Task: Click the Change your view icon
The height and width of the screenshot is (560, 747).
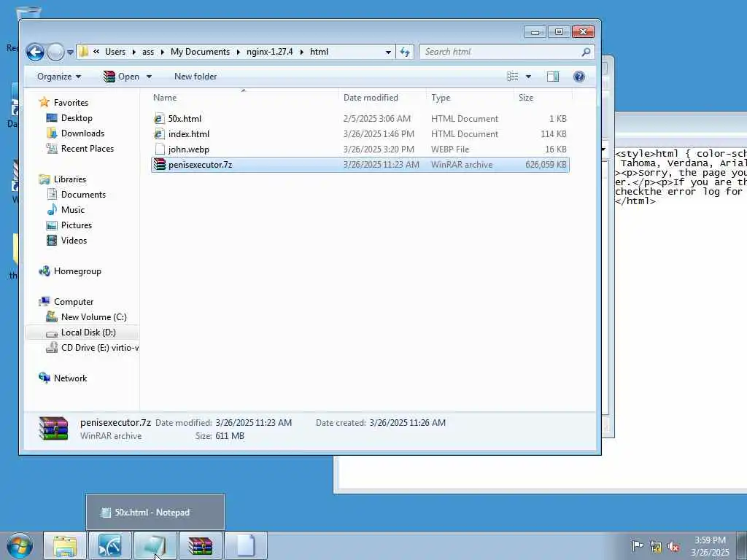Action: click(x=513, y=77)
